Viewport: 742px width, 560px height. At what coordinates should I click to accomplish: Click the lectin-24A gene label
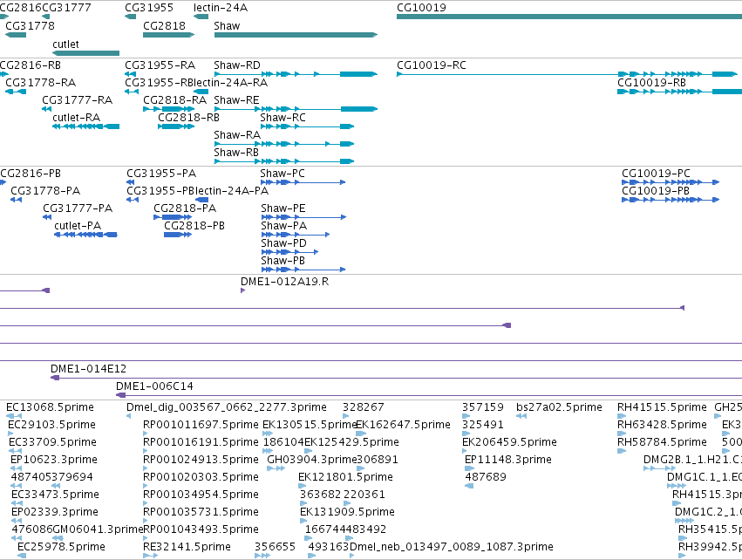point(220,8)
